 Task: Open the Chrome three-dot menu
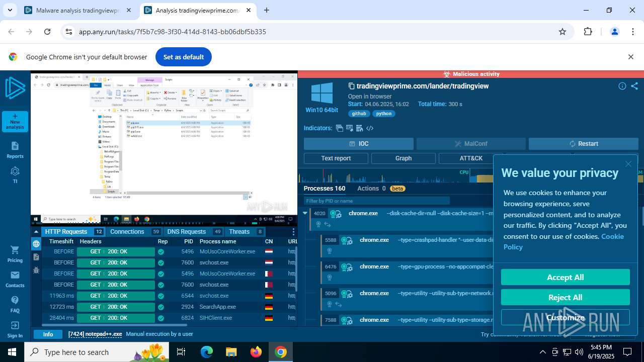coord(632,32)
